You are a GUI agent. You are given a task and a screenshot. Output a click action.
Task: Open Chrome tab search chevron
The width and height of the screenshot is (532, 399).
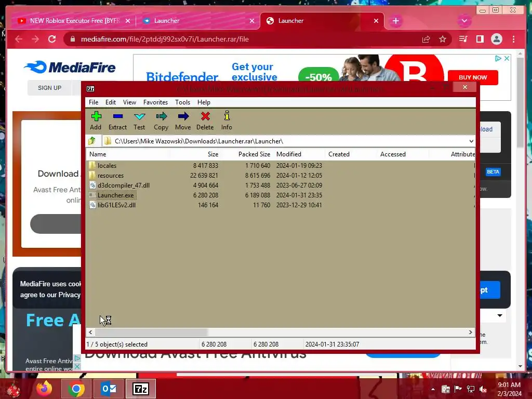pyautogui.click(x=464, y=21)
